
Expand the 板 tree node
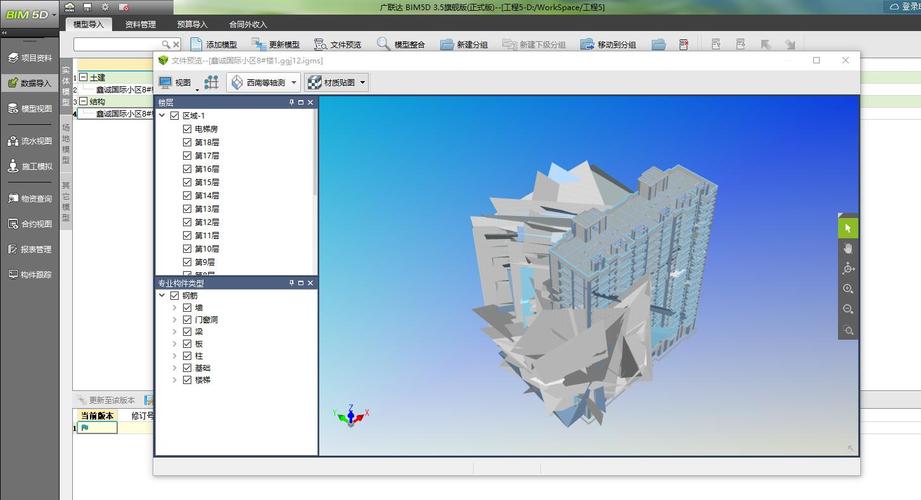click(x=174, y=344)
